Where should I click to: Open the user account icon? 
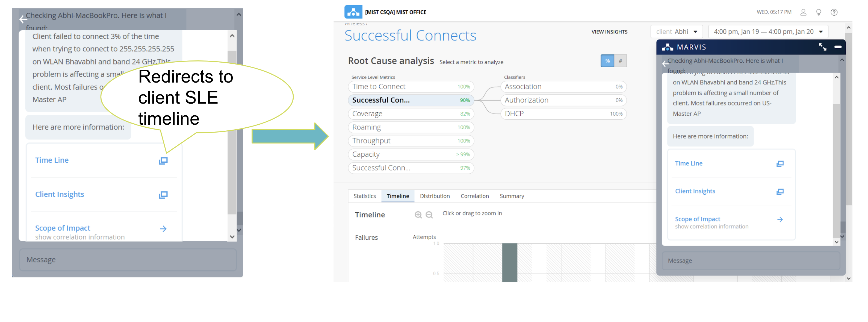tap(803, 12)
